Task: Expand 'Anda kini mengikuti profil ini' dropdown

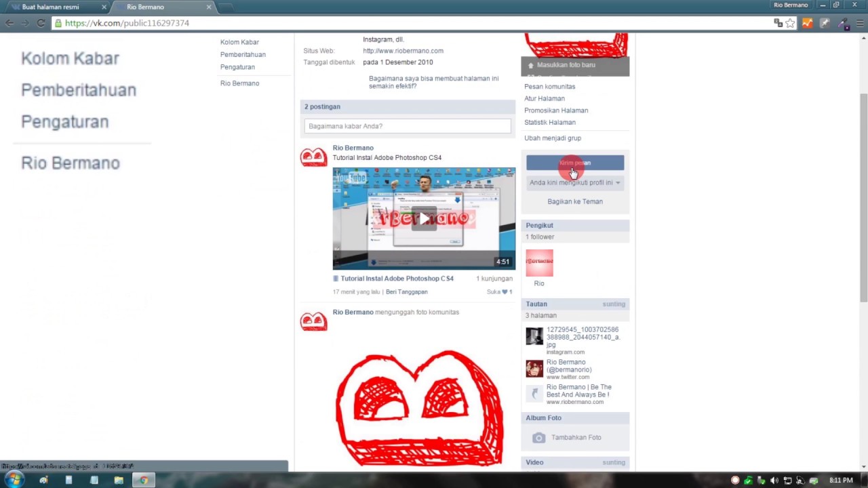Action: tap(575, 182)
